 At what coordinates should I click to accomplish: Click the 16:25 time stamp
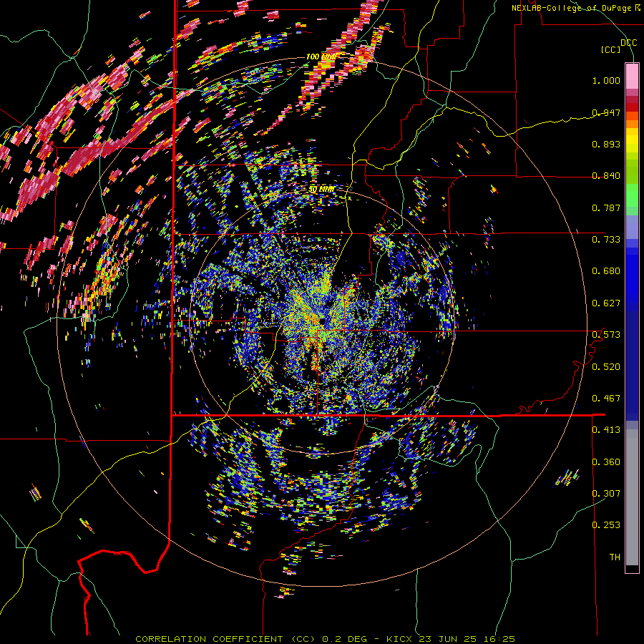point(499,639)
